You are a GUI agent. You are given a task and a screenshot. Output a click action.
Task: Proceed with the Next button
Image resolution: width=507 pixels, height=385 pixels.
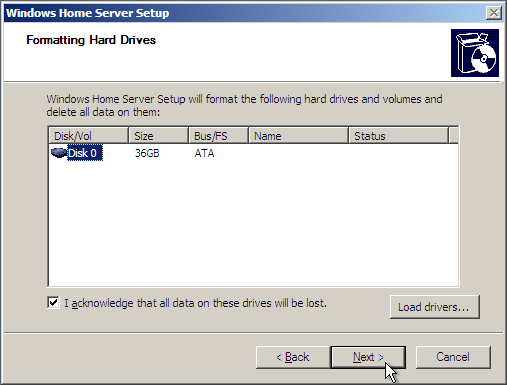368,357
